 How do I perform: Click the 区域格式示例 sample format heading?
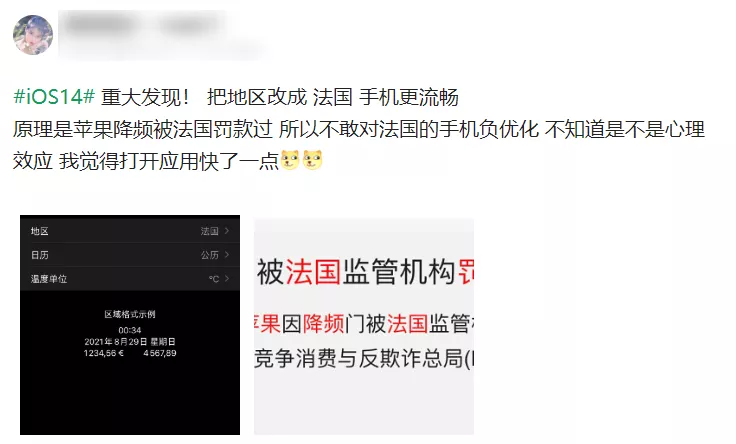(130, 314)
